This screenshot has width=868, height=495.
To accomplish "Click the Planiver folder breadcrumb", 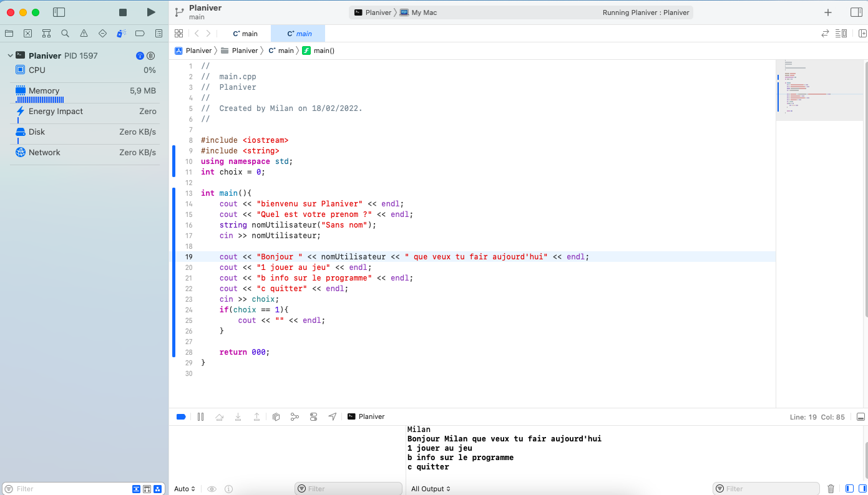I will (x=239, y=50).
